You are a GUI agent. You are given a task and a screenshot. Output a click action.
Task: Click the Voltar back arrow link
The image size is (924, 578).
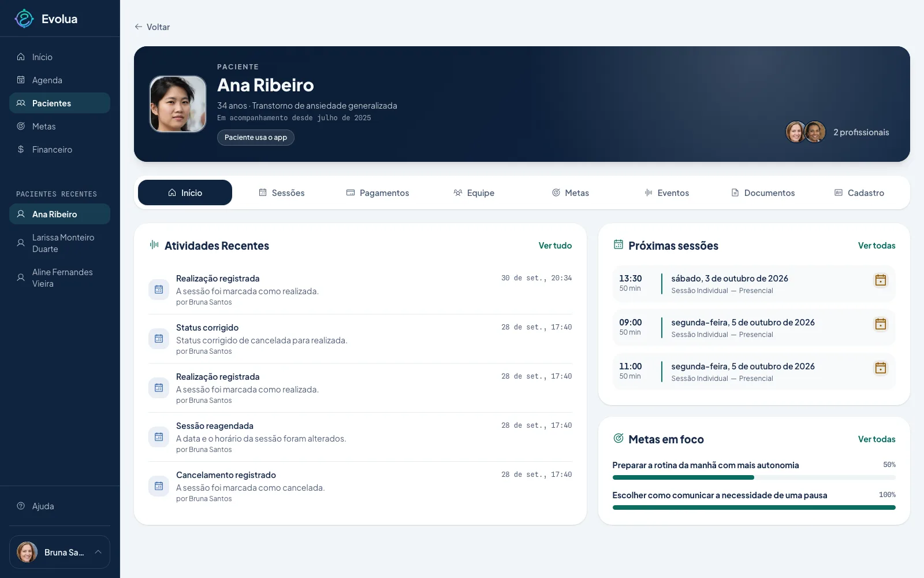pyautogui.click(x=152, y=27)
